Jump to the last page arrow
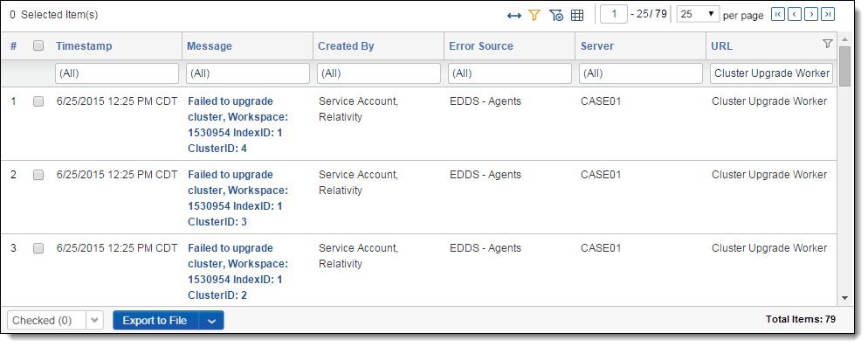Viewport: 868px width, 347px height. pos(828,15)
